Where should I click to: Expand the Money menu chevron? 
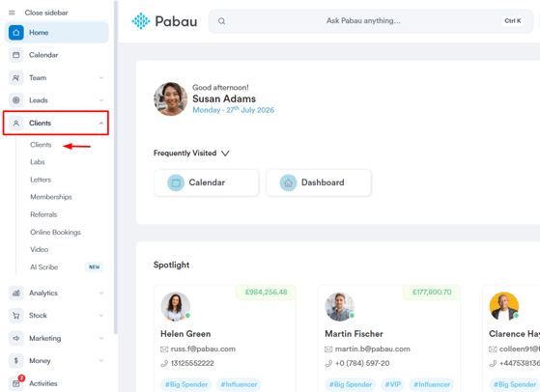tap(101, 361)
